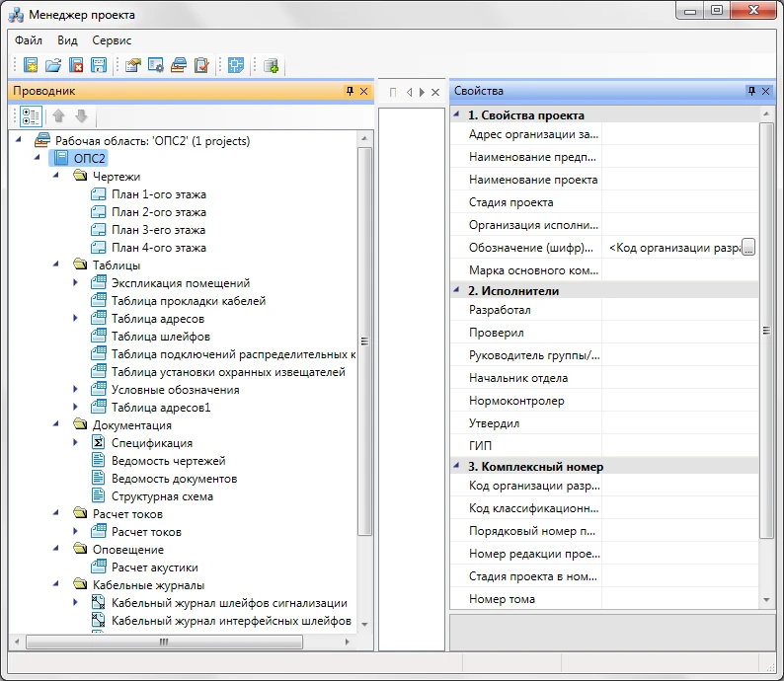
Task: Collapse the '1. Свойства проекта' section
Action: click(456, 115)
